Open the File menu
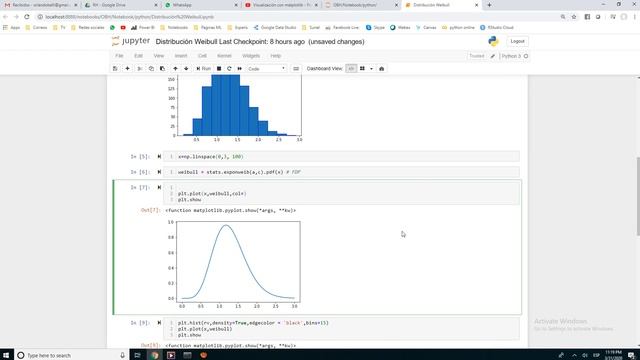This screenshot has width=640, height=360. (x=119, y=56)
